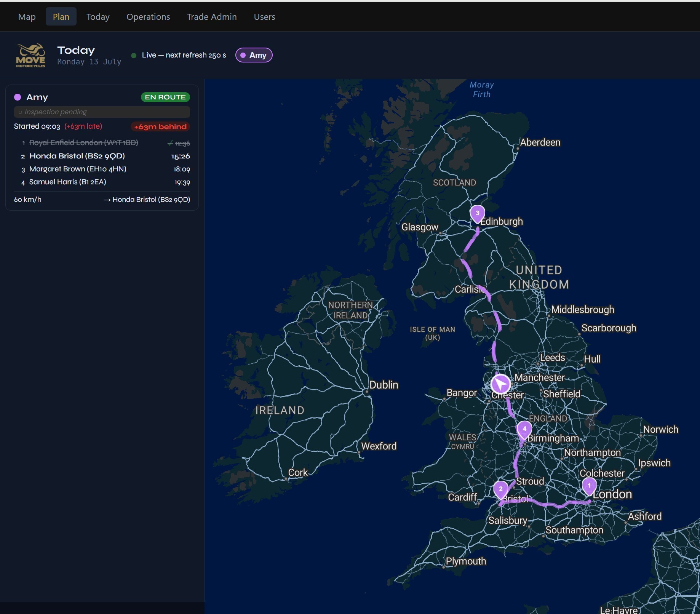The height and width of the screenshot is (614, 700).
Task: Click map pin number 2 at Bristol
Action: coord(500,490)
